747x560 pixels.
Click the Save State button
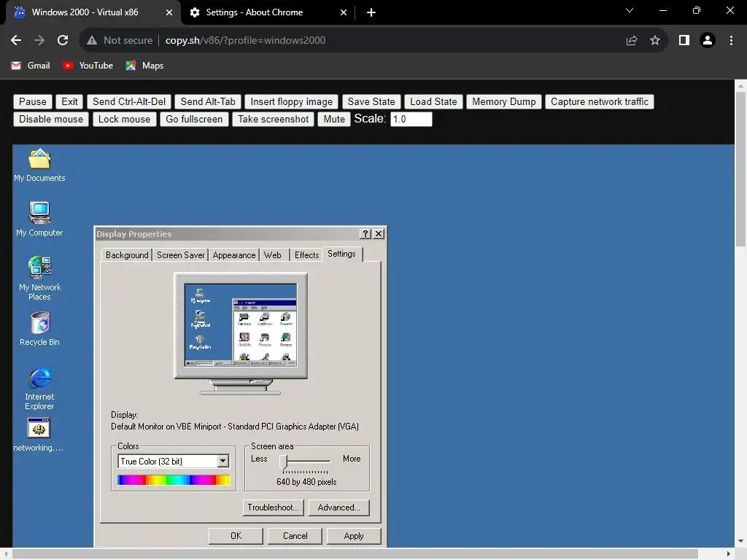[x=371, y=102]
